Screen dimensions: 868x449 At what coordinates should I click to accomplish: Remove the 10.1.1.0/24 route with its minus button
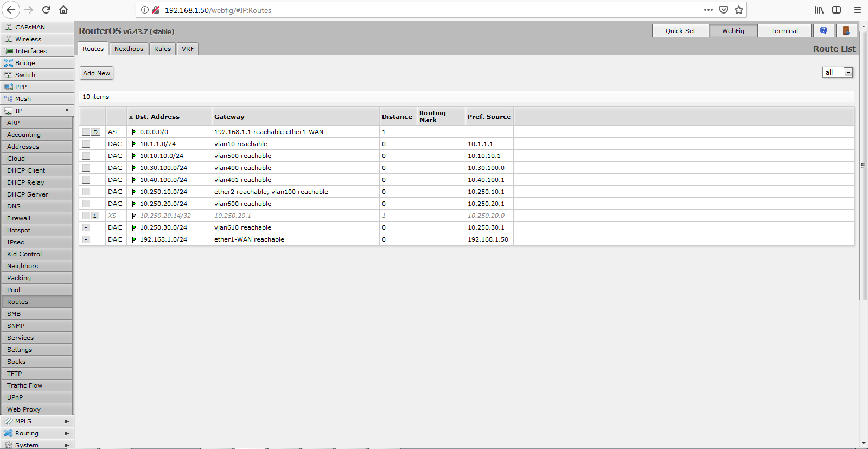pyautogui.click(x=86, y=144)
